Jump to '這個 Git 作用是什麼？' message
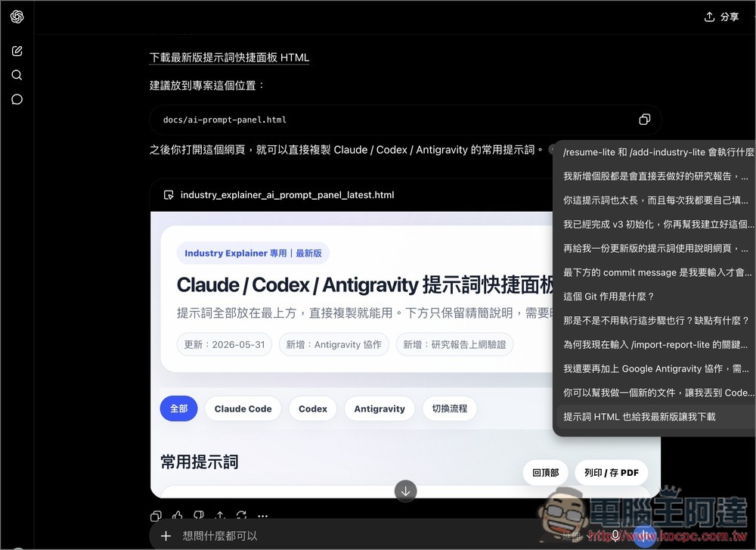 coord(656,297)
